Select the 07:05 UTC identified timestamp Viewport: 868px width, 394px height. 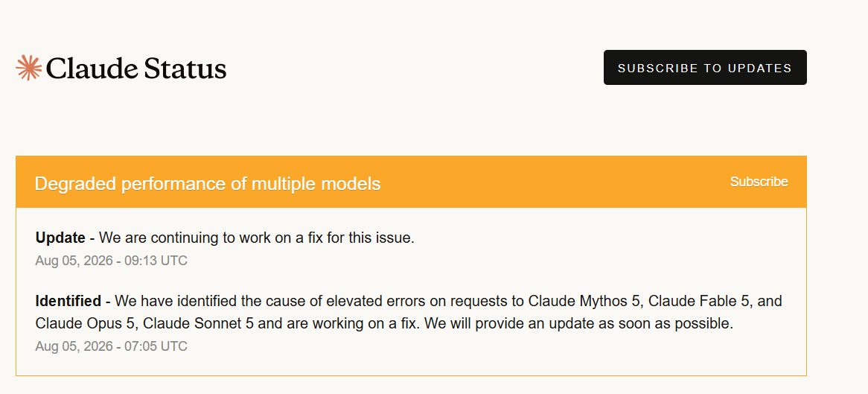tap(111, 346)
